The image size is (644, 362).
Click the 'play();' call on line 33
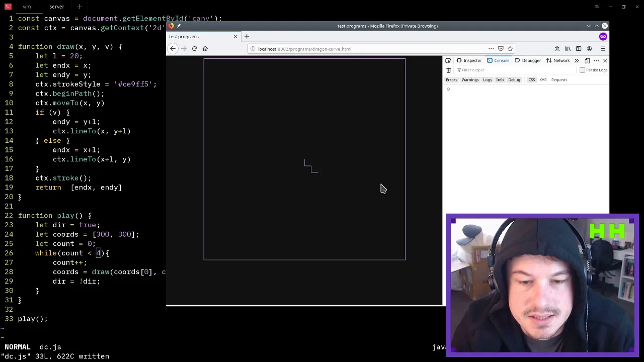click(x=33, y=319)
